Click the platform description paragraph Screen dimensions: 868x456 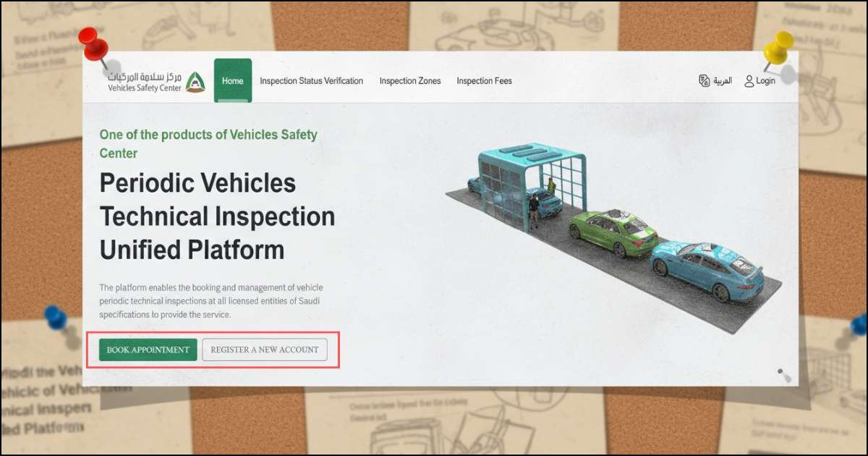[212, 299]
